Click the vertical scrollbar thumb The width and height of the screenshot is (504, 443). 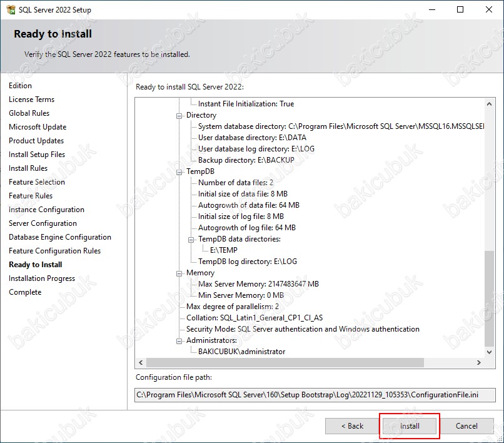(x=489, y=299)
